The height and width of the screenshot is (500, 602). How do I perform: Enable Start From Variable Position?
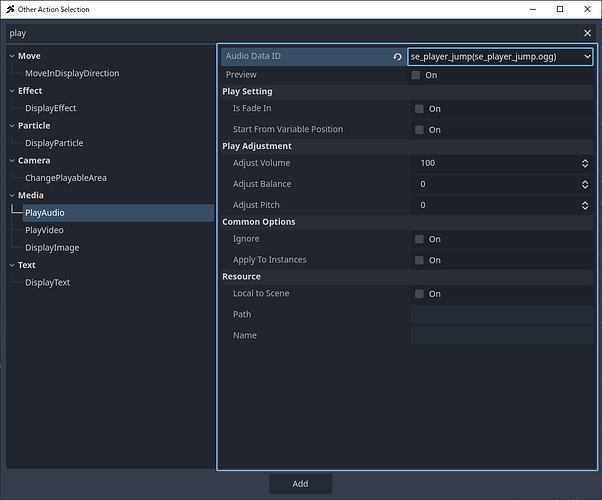click(x=419, y=130)
